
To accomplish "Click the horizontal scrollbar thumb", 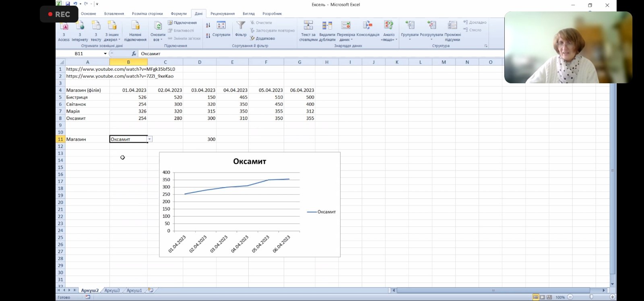I will (x=493, y=290).
